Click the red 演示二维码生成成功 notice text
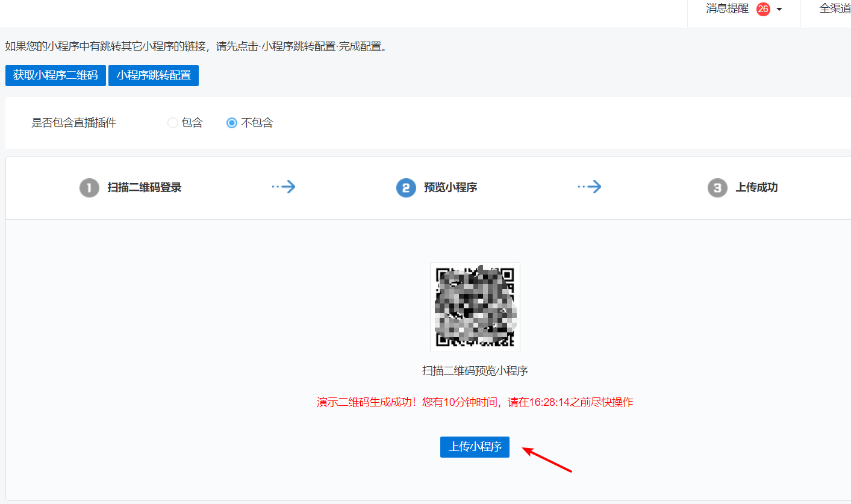Viewport: 851px width, 504px height. pyautogui.click(x=475, y=402)
